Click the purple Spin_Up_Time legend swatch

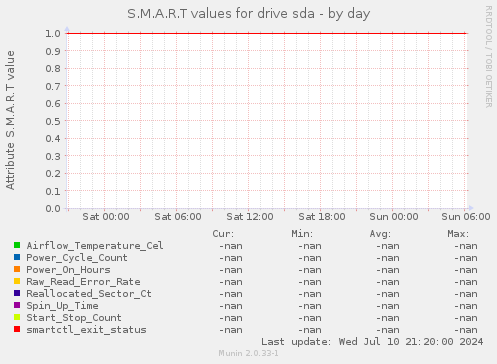(x=17, y=305)
